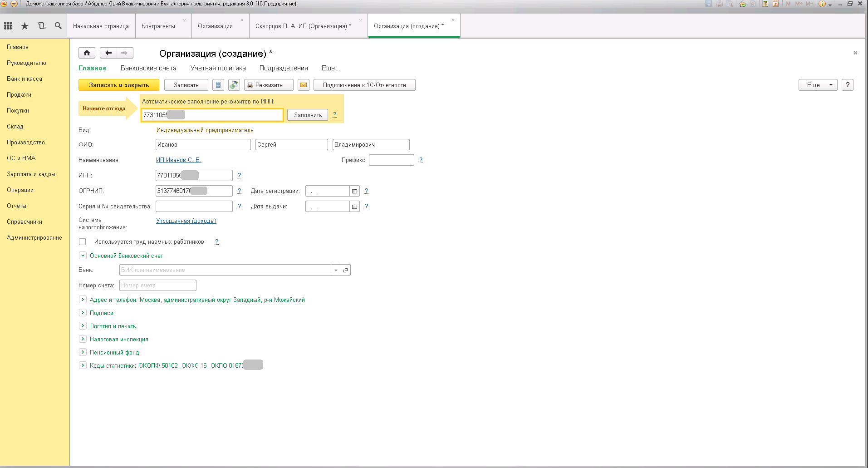Expand the Адрес и телефон section
The width and height of the screenshot is (868, 468).
(83, 300)
